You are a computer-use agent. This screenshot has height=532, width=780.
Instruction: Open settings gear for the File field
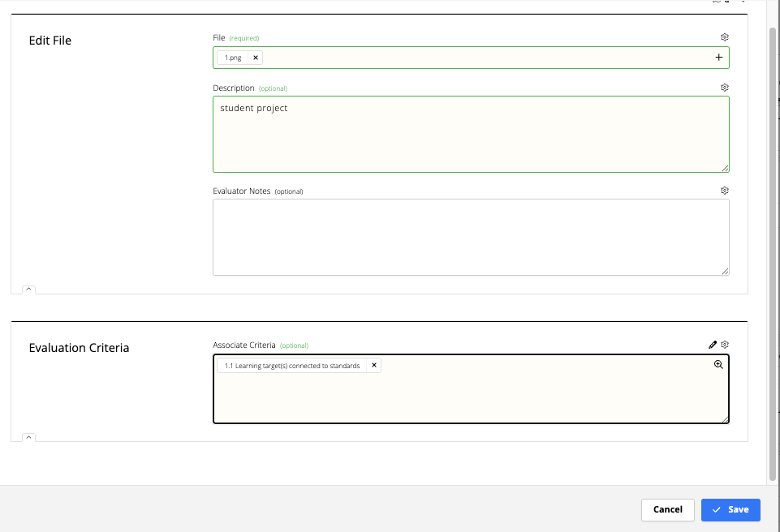724,36
